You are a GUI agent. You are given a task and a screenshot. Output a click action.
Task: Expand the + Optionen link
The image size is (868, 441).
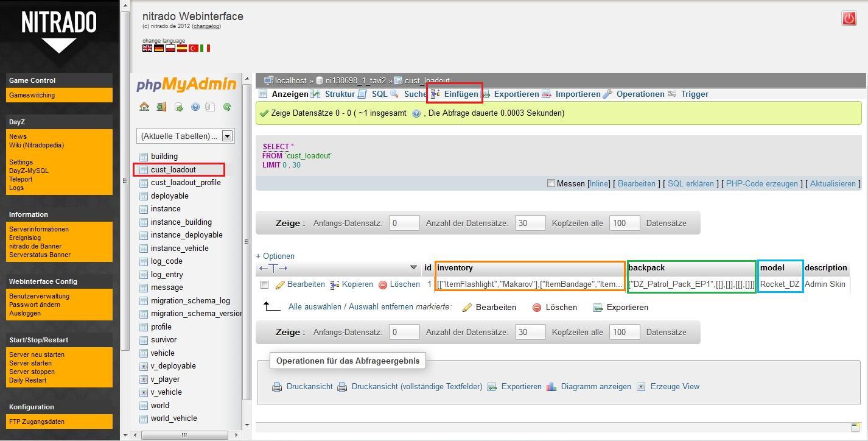(x=275, y=256)
